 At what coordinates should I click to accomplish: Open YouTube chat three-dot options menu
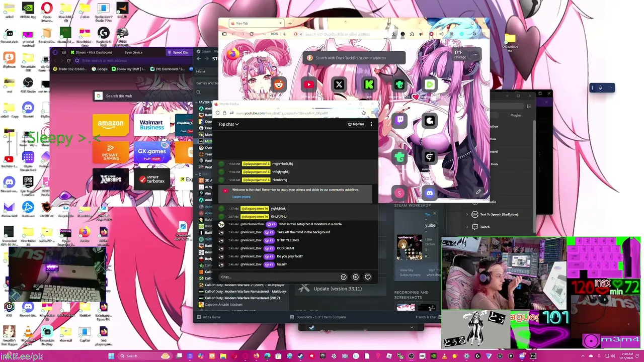(x=371, y=124)
